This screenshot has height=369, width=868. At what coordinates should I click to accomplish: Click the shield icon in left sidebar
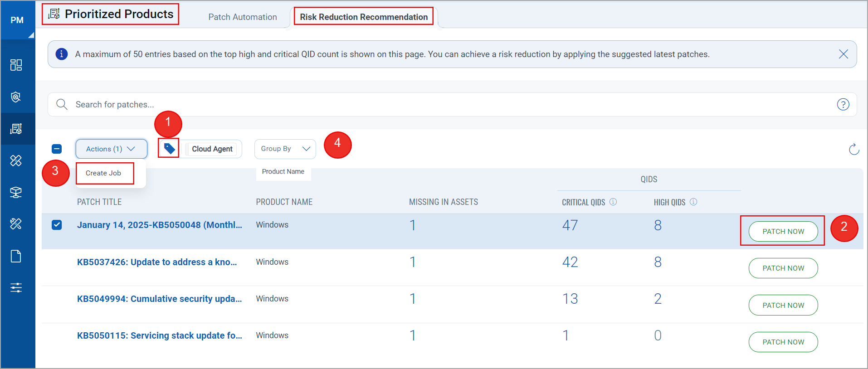(x=16, y=97)
